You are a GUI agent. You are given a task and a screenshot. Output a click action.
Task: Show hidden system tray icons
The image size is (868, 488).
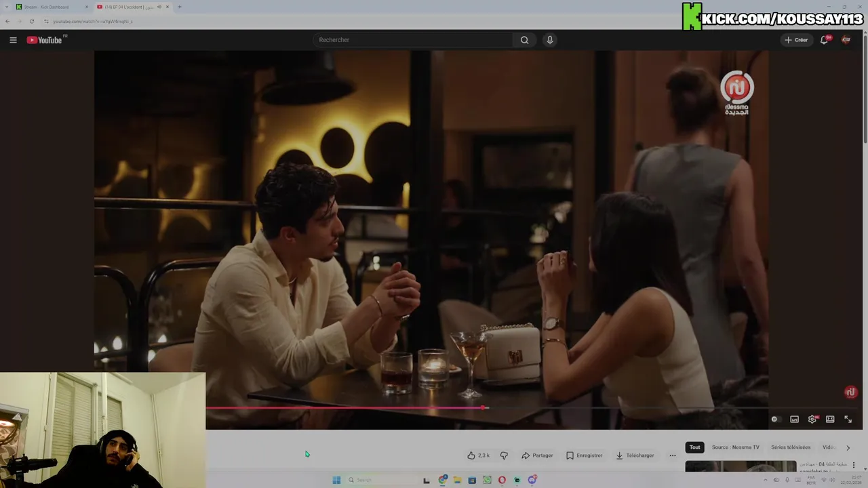click(766, 480)
